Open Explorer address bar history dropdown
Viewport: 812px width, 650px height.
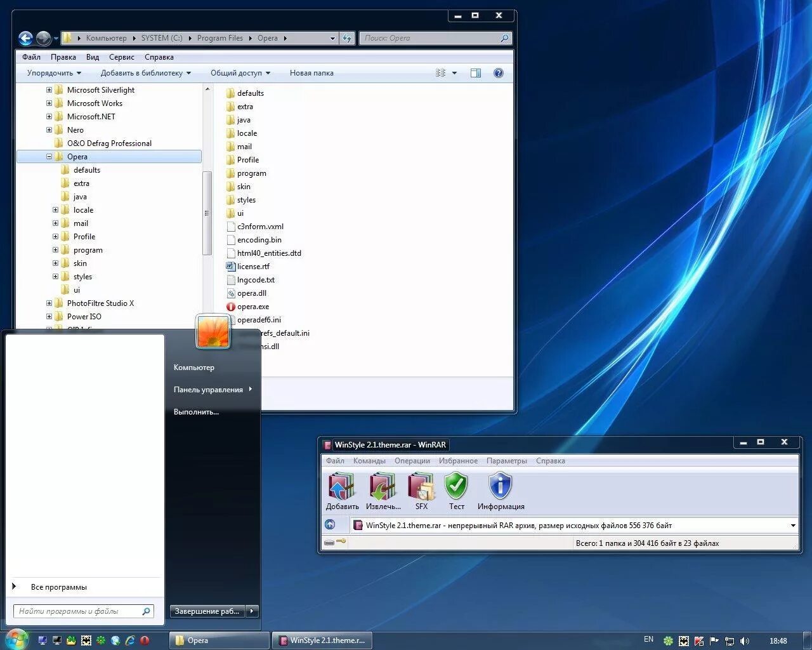(x=332, y=38)
